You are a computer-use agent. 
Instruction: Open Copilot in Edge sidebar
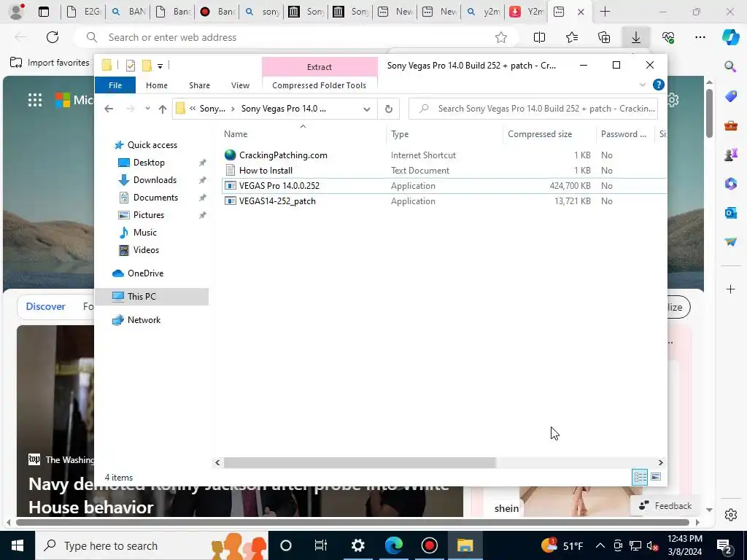[730, 37]
